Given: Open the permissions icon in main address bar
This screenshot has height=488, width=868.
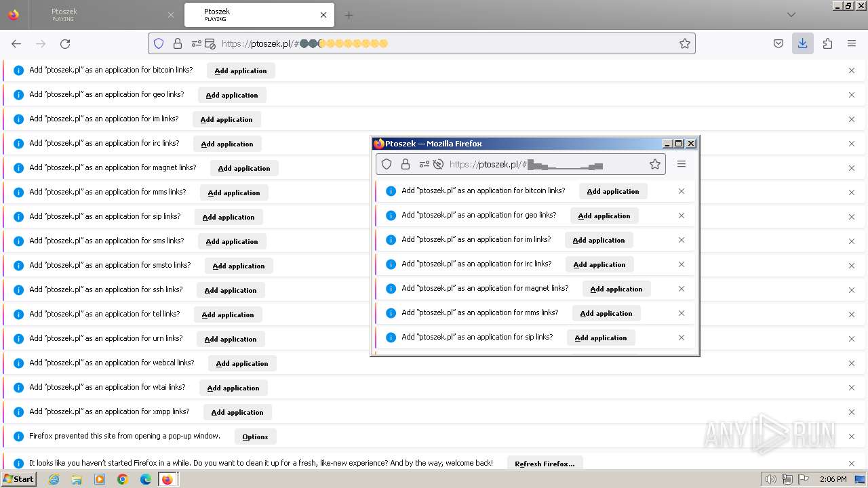Looking at the screenshot, I should point(196,43).
